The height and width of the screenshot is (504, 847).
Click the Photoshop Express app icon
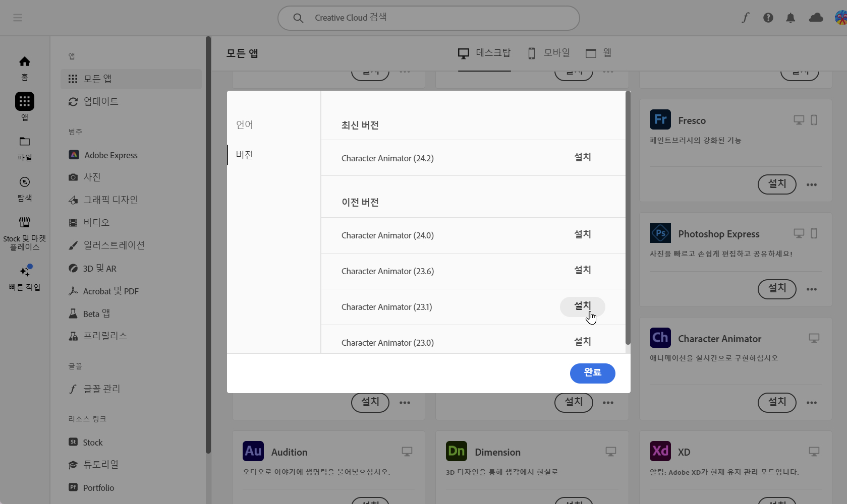click(x=660, y=233)
